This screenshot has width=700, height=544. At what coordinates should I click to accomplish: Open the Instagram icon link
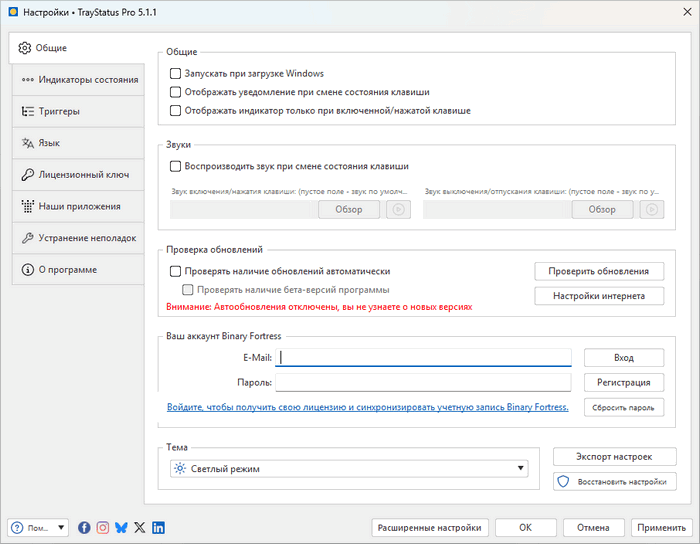(x=103, y=527)
